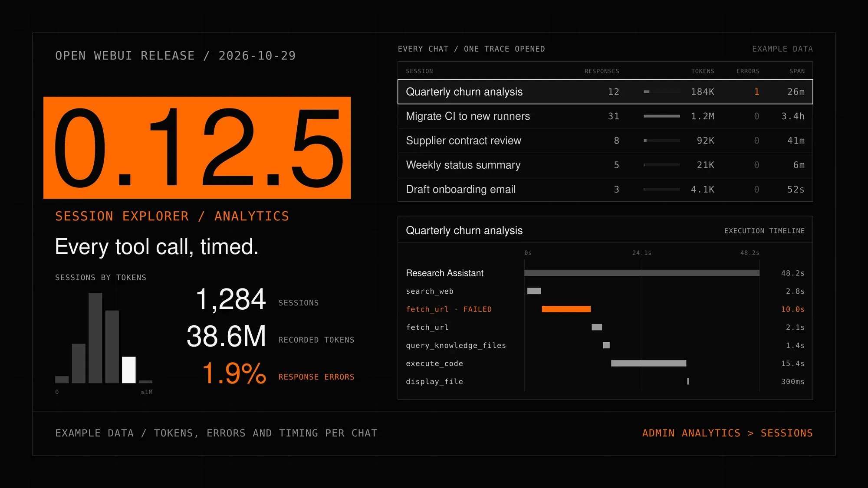Click the 15.4s duration value

pyautogui.click(x=792, y=363)
